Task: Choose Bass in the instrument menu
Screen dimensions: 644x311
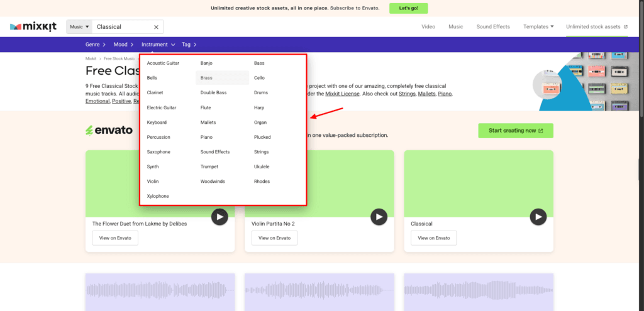Action: 259,63
